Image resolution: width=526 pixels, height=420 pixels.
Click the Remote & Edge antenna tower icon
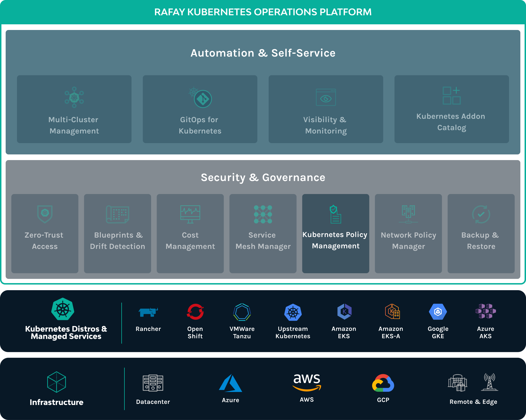(490, 382)
